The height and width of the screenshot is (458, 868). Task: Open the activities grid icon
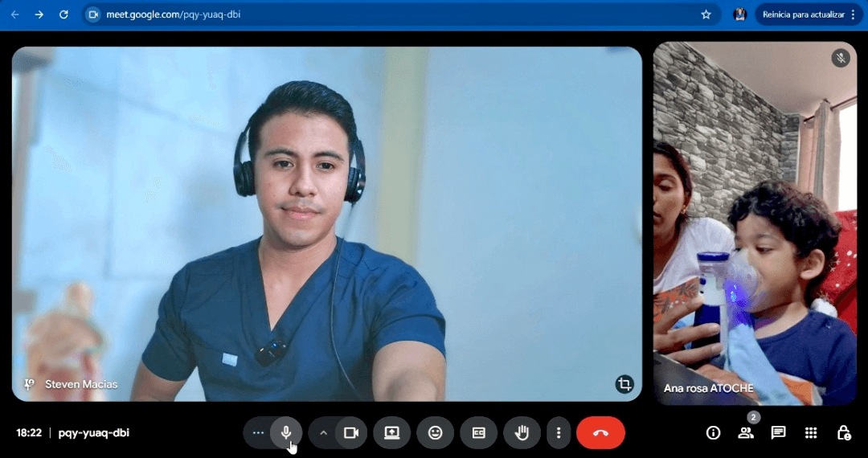pyautogui.click(x=811, y=433)
